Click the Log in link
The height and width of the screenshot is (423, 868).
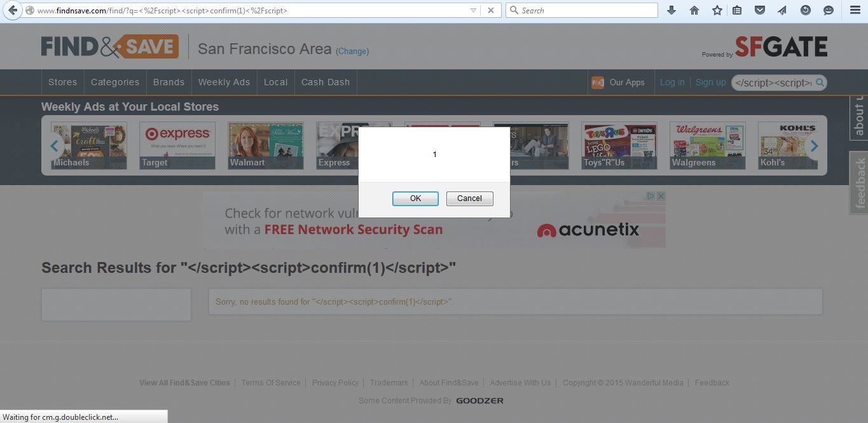click(672, 82)
